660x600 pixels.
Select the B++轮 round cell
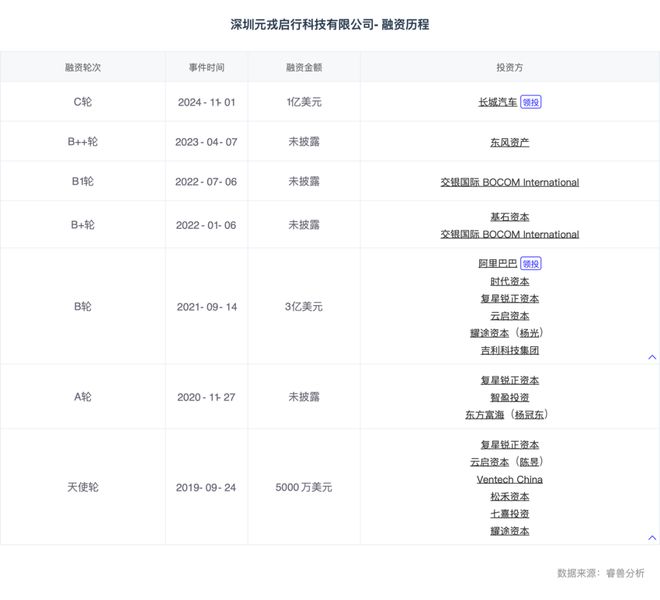coord(82,141)
